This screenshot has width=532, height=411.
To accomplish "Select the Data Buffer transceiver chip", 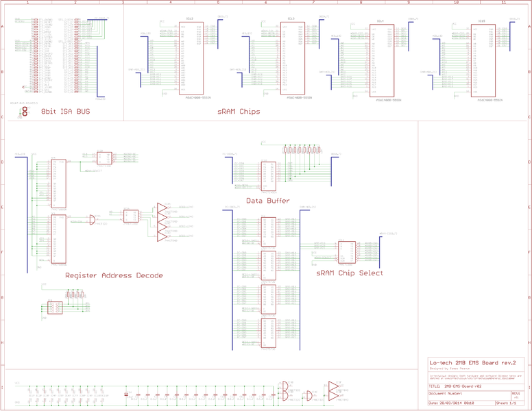I will click(268, 176).
